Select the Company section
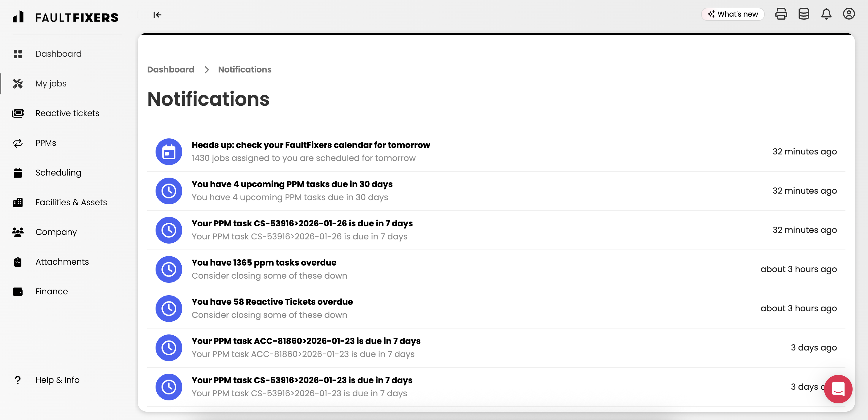Image resolution: width=868 pixels, height=420 pixels. tap(56, 232)
